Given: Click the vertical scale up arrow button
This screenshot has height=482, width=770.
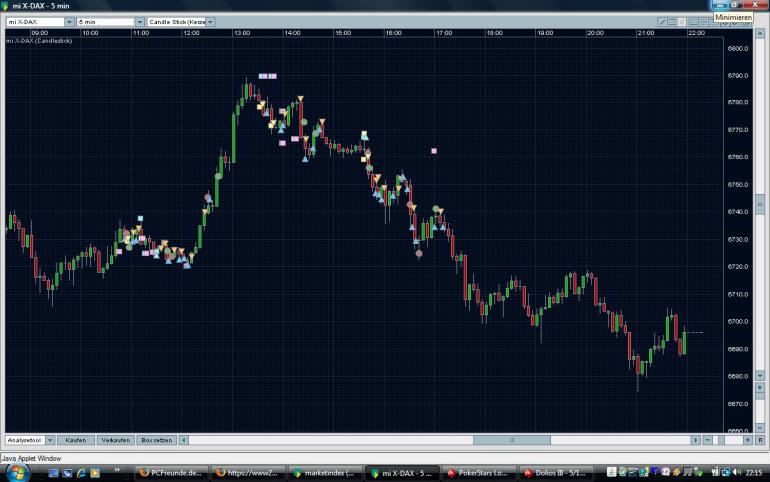Looking at the screenshot, I should pos(760,33).
